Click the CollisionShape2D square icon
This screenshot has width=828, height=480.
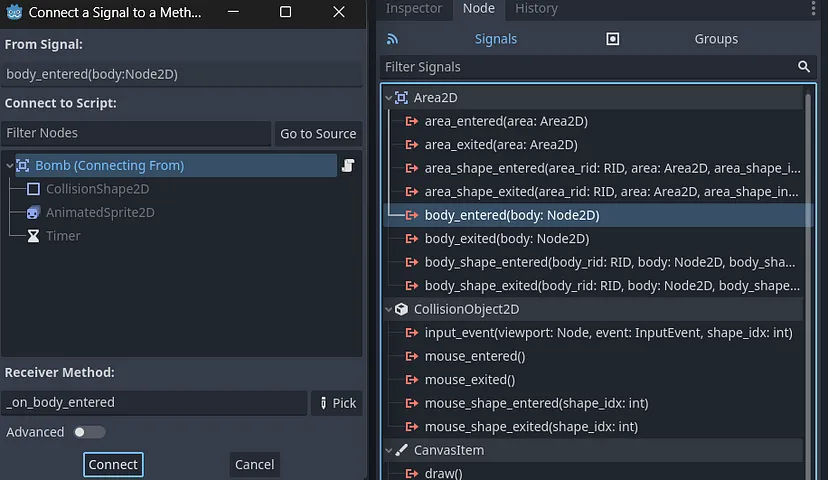33,189
